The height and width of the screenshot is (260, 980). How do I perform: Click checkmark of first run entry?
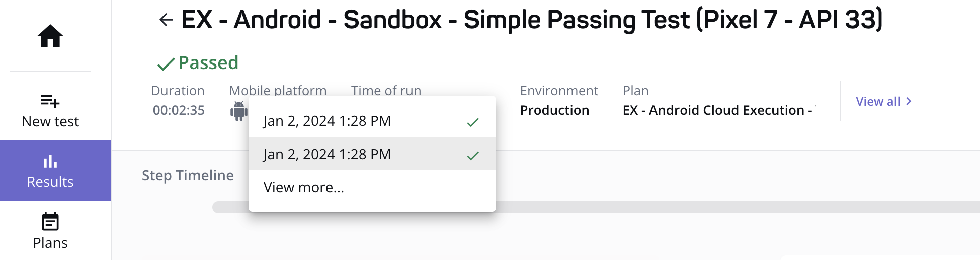473,122
